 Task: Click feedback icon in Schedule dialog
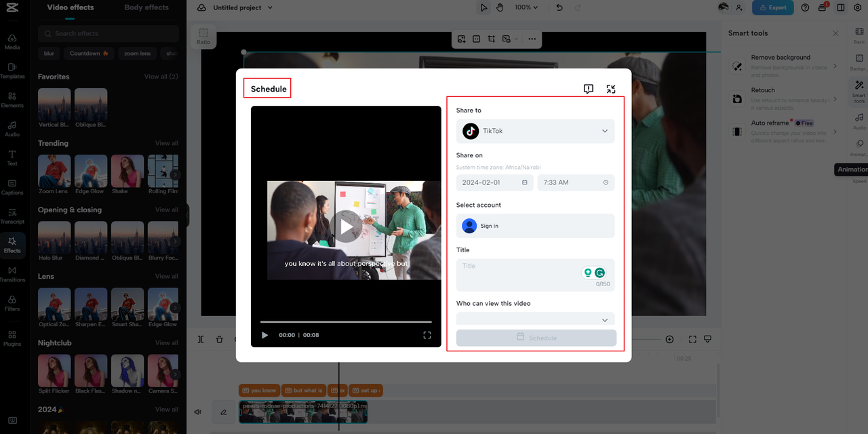click(x=588, y=89)
